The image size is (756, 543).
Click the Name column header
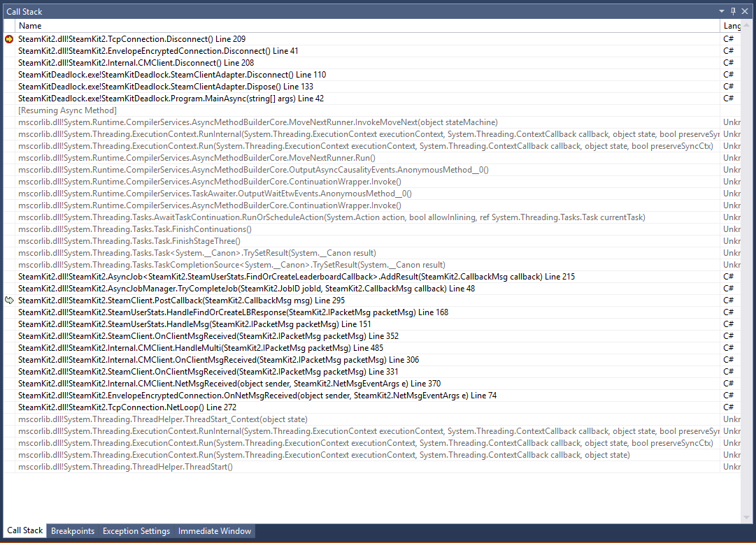tap(30, 25)
